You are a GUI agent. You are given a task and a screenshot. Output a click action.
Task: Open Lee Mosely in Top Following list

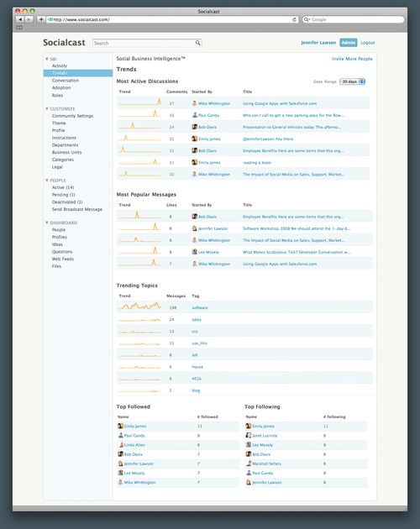(x=262, y=445)
